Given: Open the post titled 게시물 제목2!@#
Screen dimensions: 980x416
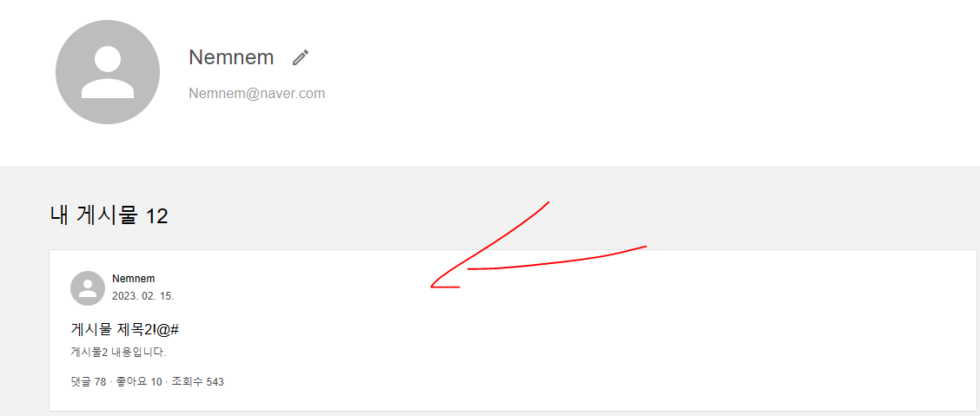Looking at the screenshot, I should point(126,329).
